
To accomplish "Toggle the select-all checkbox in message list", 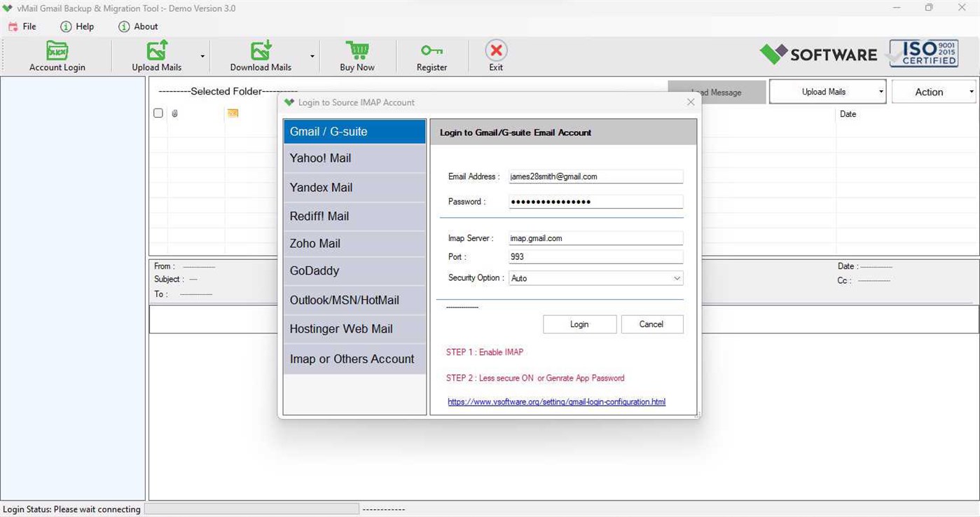I will tap(158, 113).
